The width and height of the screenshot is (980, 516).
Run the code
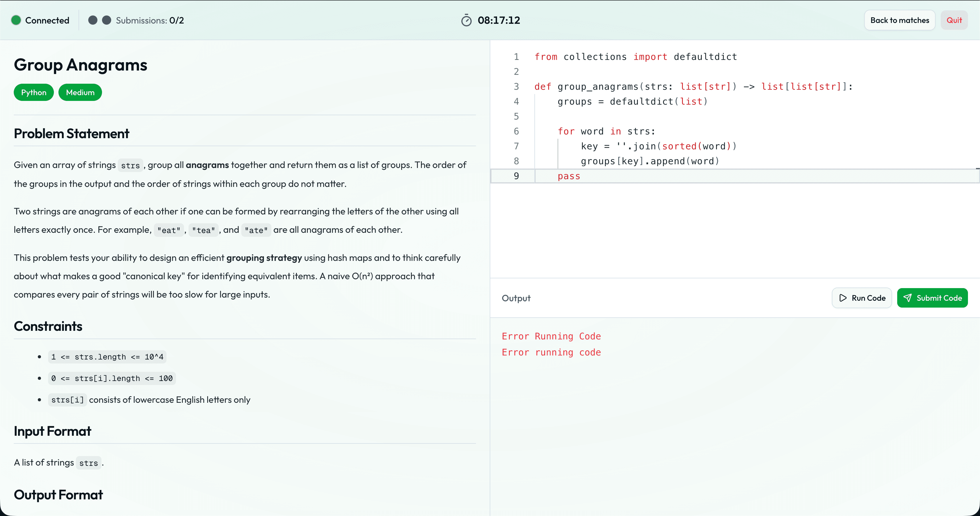tap(862, 298)
